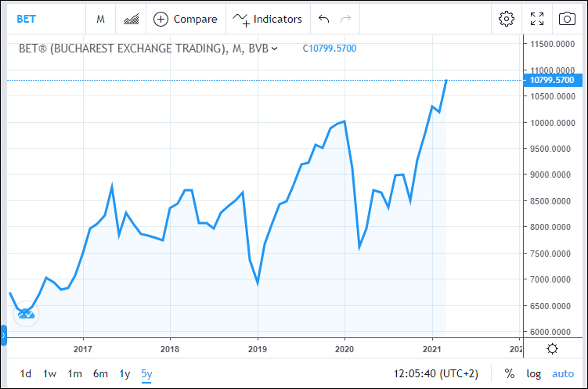
Task: Expand the BVB legend chevron
Action: 274,49
